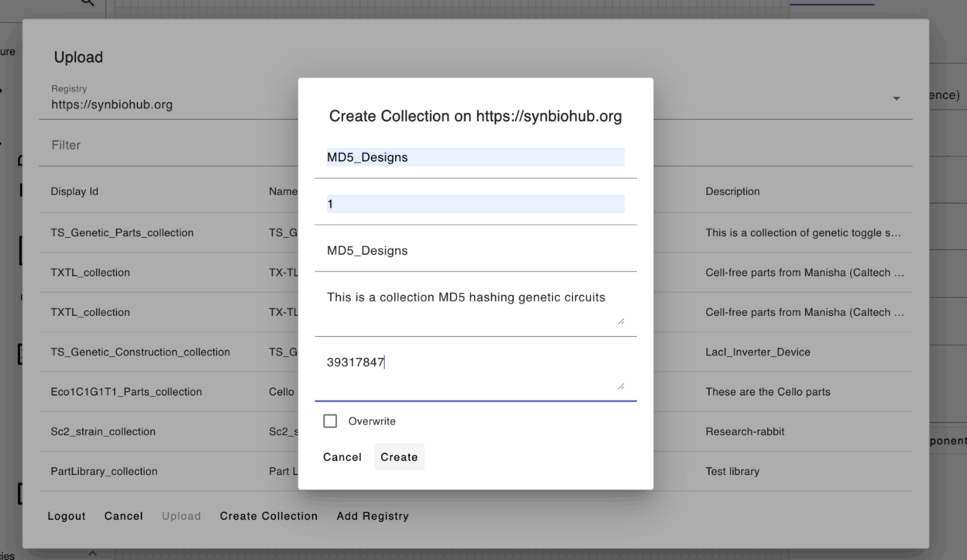Click the Create button in the dialog
967x560 pixels.
pyautogui.click(x=399, y=457)
